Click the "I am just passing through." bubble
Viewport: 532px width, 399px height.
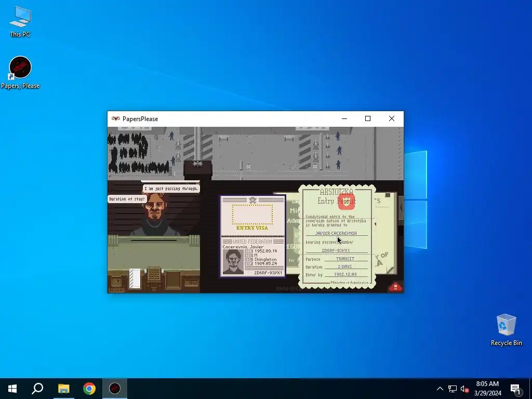pyautogui.click(x=171, y=189)
